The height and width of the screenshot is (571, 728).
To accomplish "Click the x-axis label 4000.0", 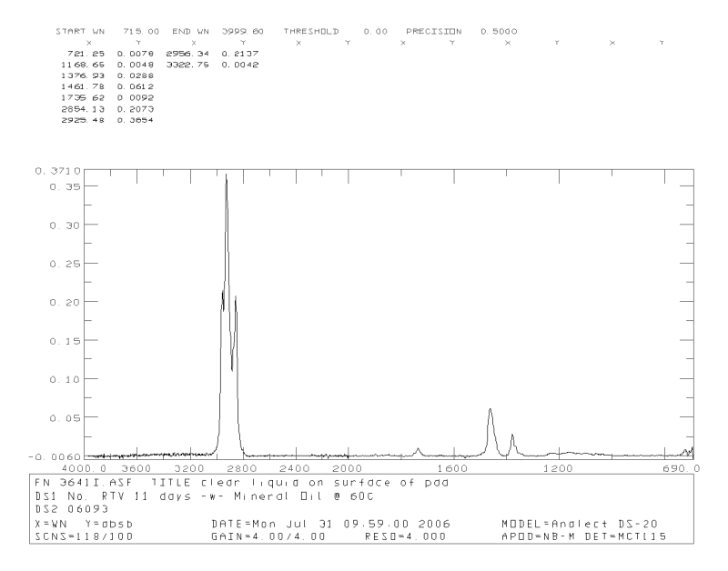I will click(84, 468).
